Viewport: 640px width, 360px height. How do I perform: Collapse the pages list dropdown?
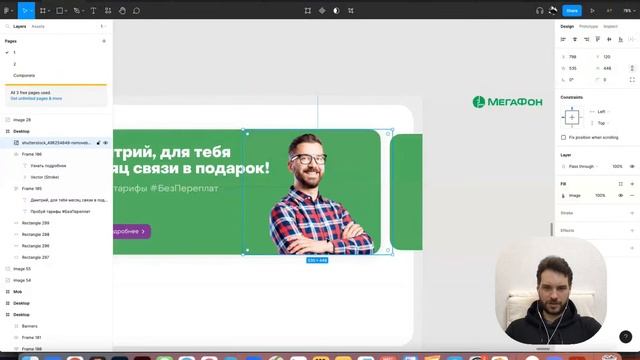[102, 26]
